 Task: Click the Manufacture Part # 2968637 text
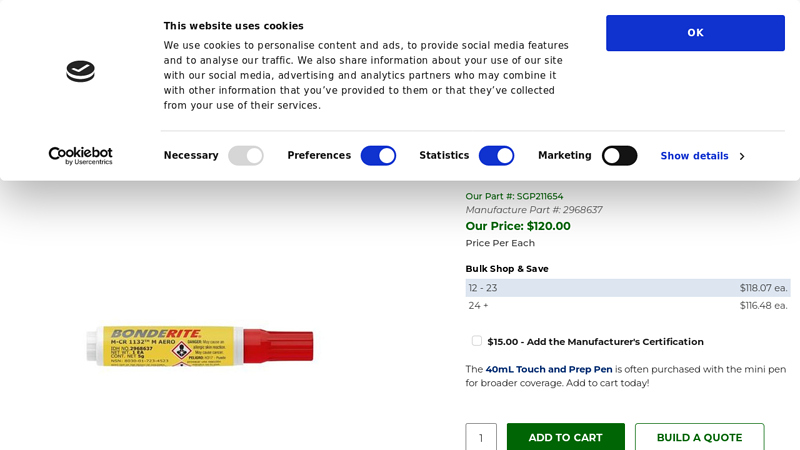point(533,210)
